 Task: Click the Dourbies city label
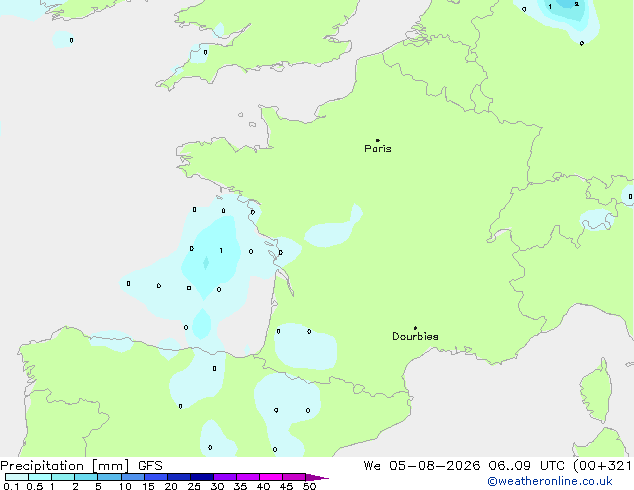(x=415, y=336)
